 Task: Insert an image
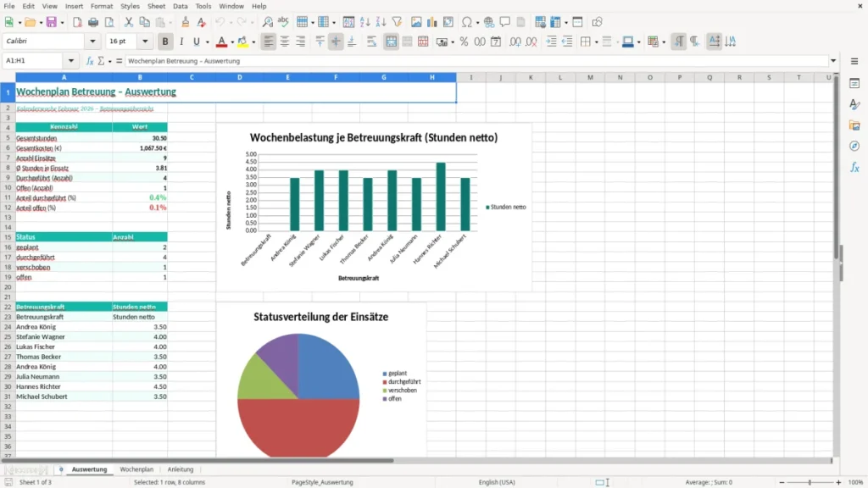(x=416, y=22)
